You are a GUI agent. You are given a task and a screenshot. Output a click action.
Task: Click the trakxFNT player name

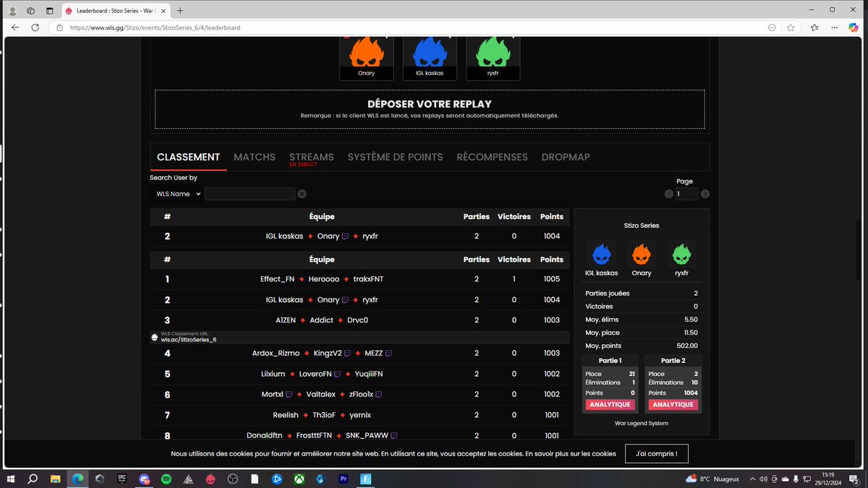point(367,279)
